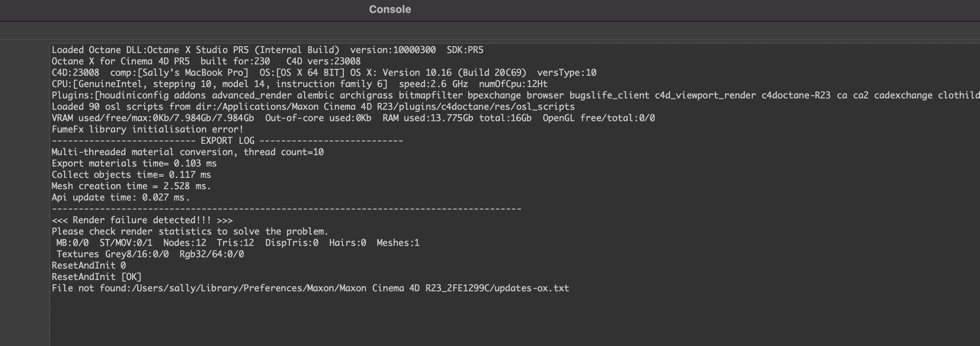Viewport: 980px width, 346px height.
Task: Click the 'ResetAndInit [OK]' line
Action: click(x=96, y=277)
